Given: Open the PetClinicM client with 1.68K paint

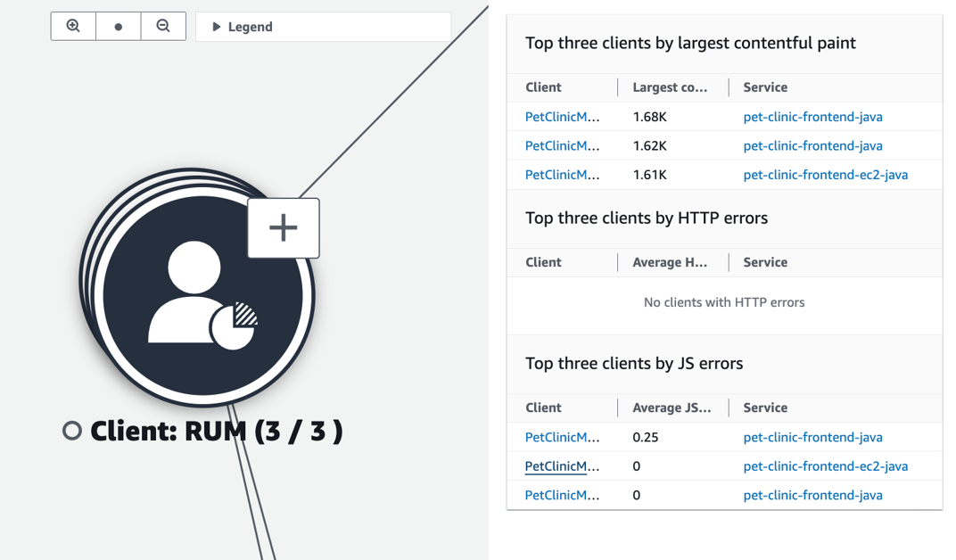Looking at the screenshot, I should (x=562, y=117).
